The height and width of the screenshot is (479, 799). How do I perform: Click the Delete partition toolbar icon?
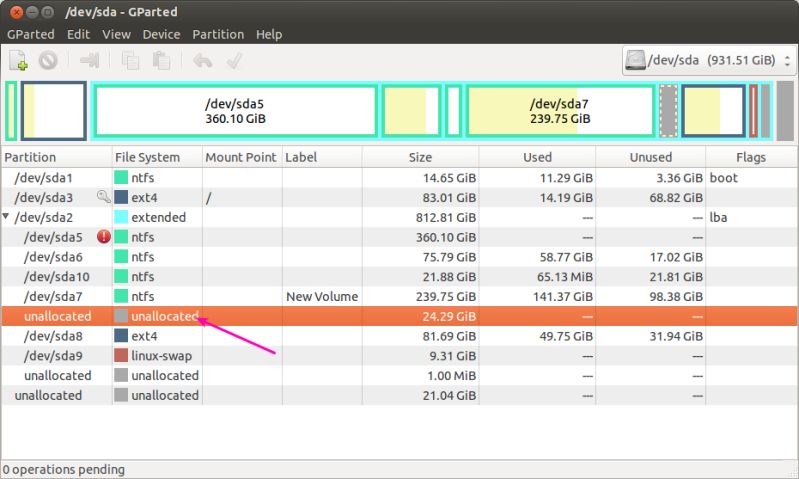[x=48, y=60]
